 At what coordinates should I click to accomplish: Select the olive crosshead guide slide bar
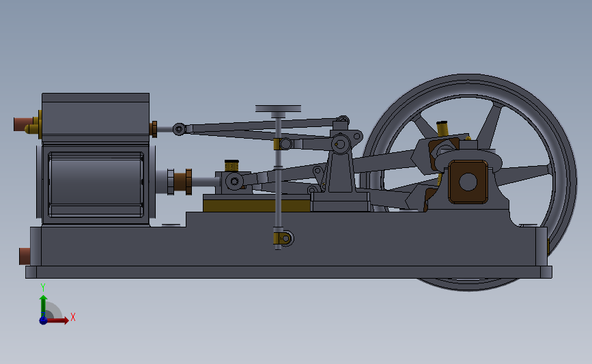pyautogui.click(x=257, y=206)
